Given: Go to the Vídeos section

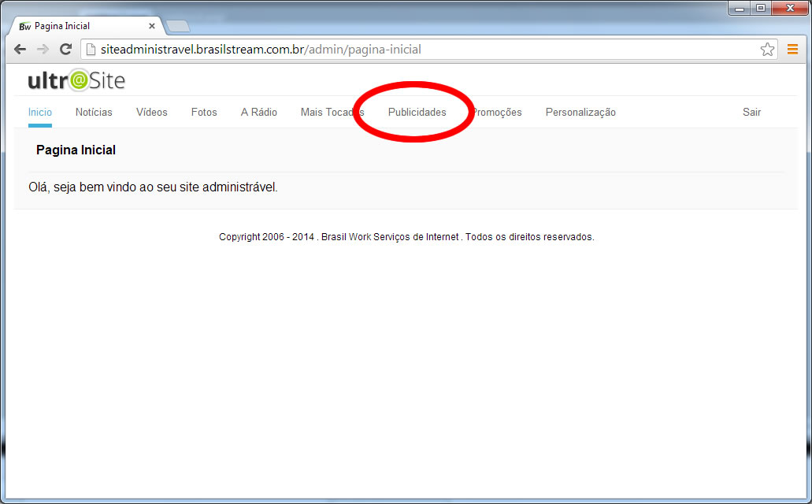Looking at the screenshot, I should click(151, 112).
